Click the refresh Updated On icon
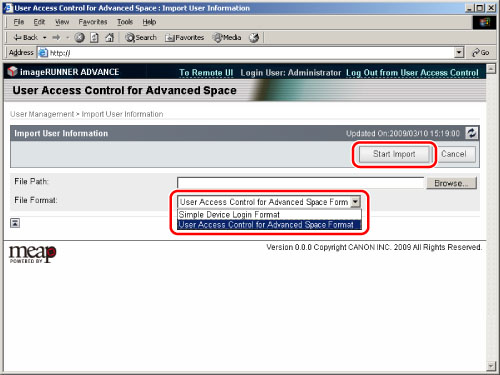 point(471,133)
